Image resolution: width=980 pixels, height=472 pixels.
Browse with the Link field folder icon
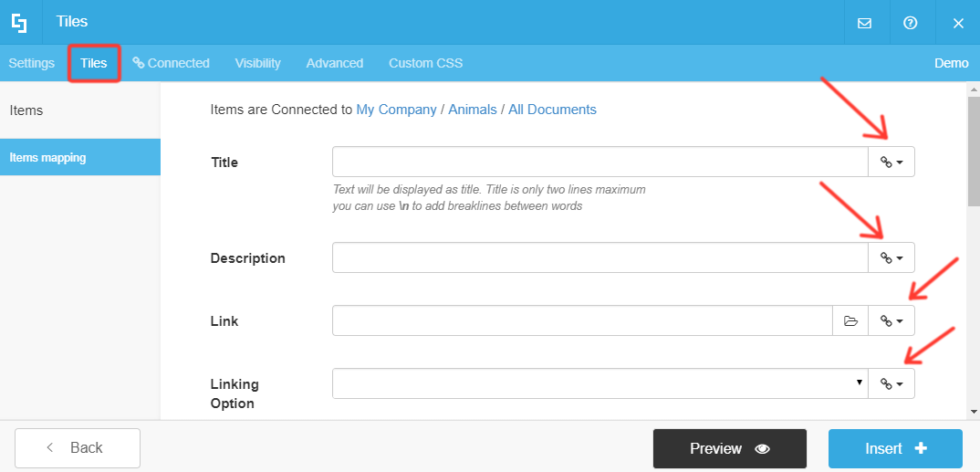click(850, 320)
